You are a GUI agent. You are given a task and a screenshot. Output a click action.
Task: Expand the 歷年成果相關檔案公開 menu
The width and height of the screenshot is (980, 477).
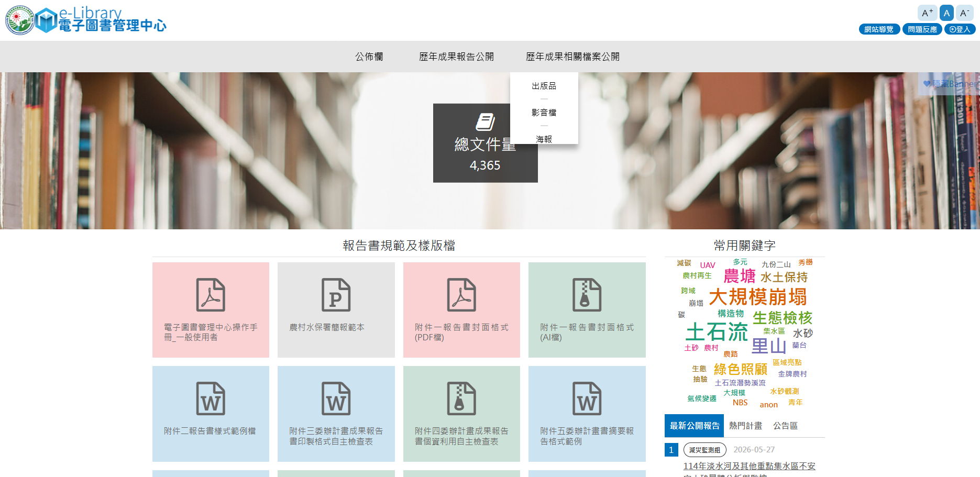pos(572,57)
